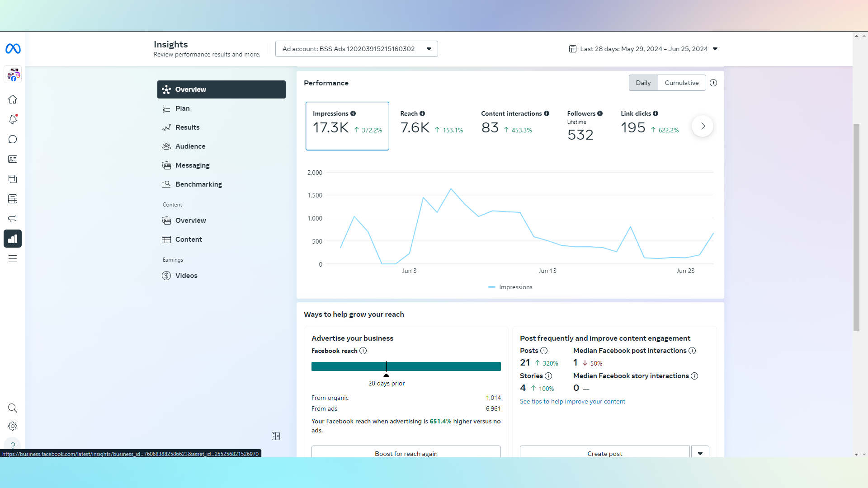This screenshot has width=868, height=488.
Task: Click Performance info icon beside Cumulative
Action: (713, 83)
